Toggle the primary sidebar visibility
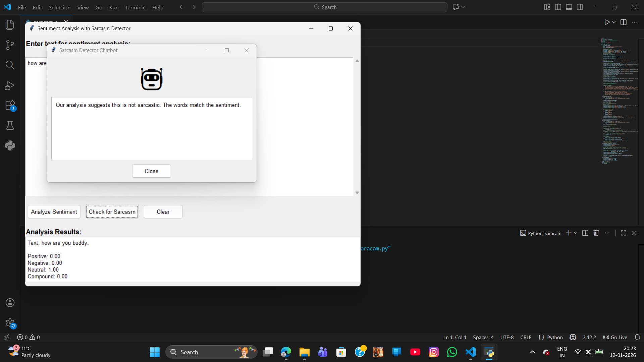 coord(558,7)
